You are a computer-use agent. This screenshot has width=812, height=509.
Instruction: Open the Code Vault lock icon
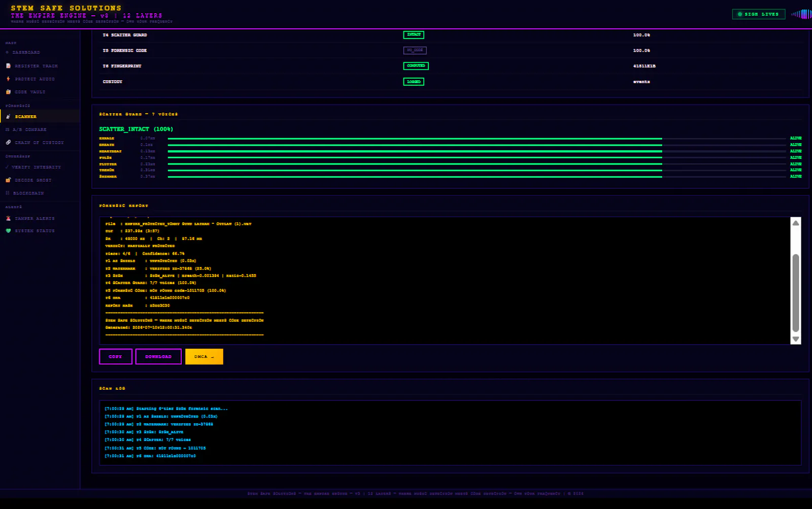click(8, 92)
